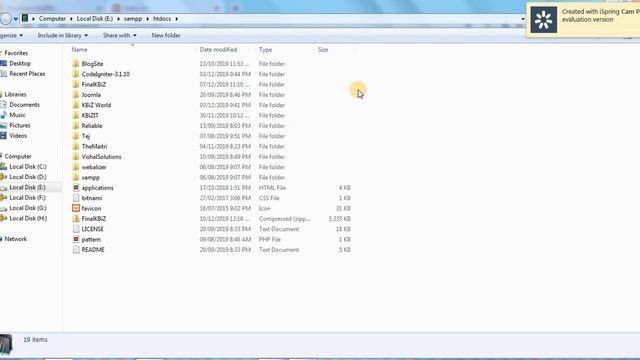Select Documents under Libraries
The image size is (640, 360).
[24, 105]
